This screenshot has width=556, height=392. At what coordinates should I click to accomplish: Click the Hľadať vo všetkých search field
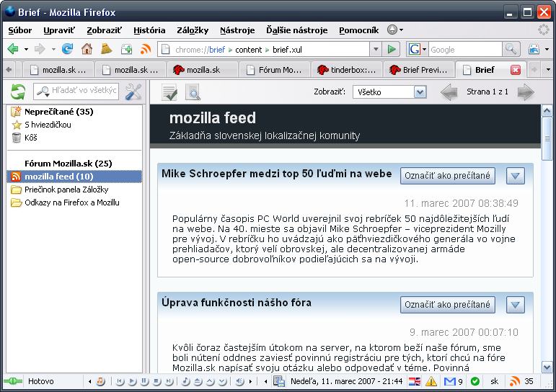coord(76,92)
